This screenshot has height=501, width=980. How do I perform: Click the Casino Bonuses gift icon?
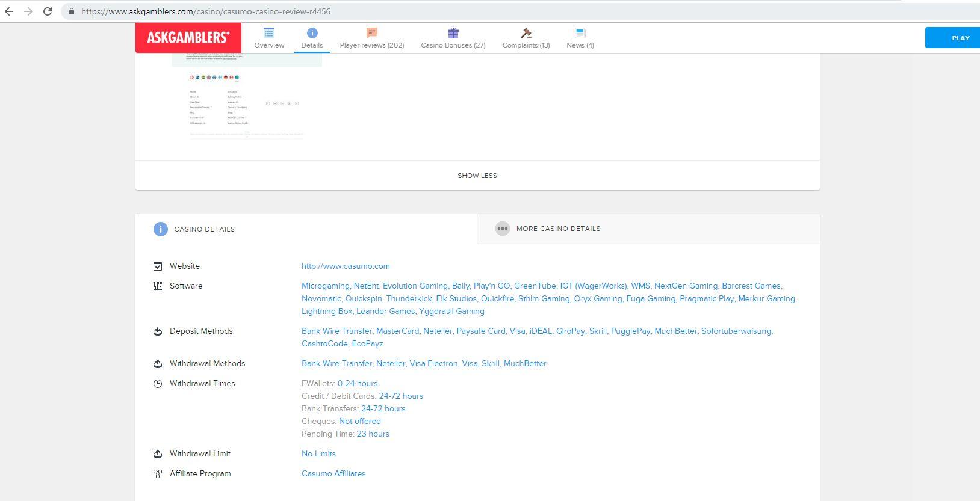click(x=453, y=32)
